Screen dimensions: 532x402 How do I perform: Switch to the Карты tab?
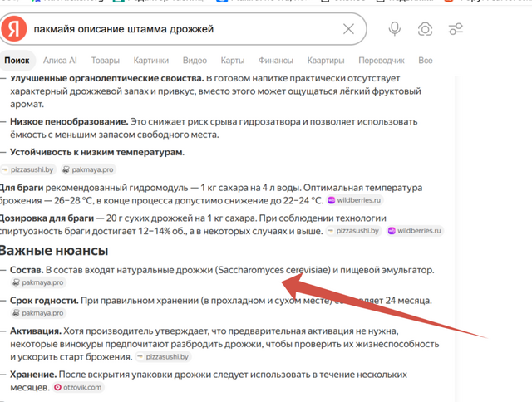coord(233,61)
